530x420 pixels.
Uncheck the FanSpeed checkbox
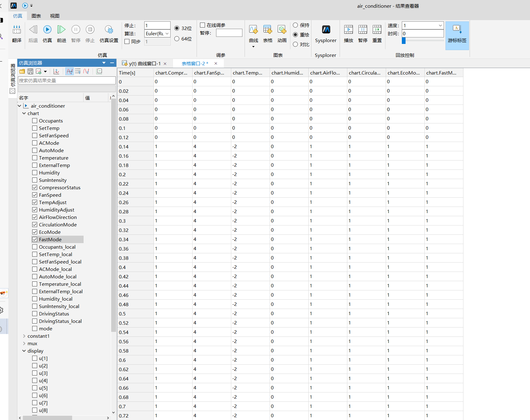[x=35, y=195]
